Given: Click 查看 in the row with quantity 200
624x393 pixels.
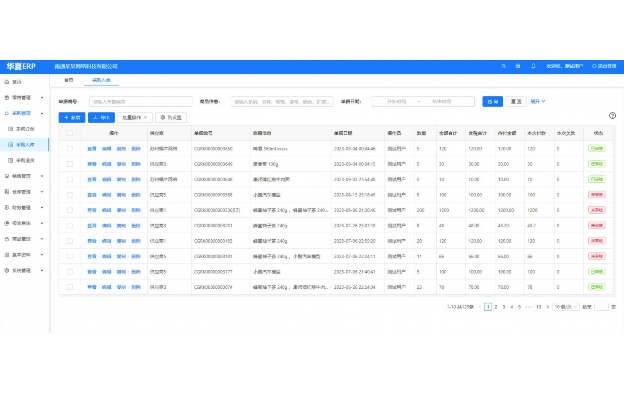Looking at the screenshot, I should tap(92, 210).
